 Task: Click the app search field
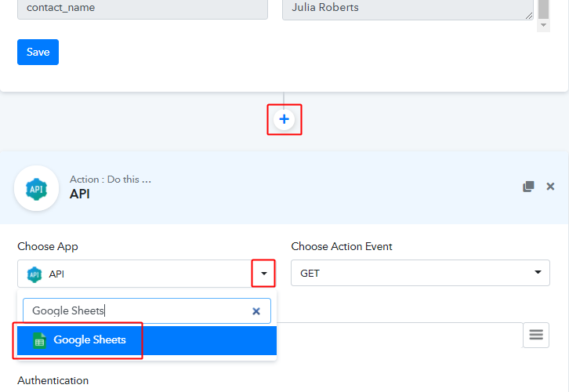pyautogui.click(x=147, y=310)
